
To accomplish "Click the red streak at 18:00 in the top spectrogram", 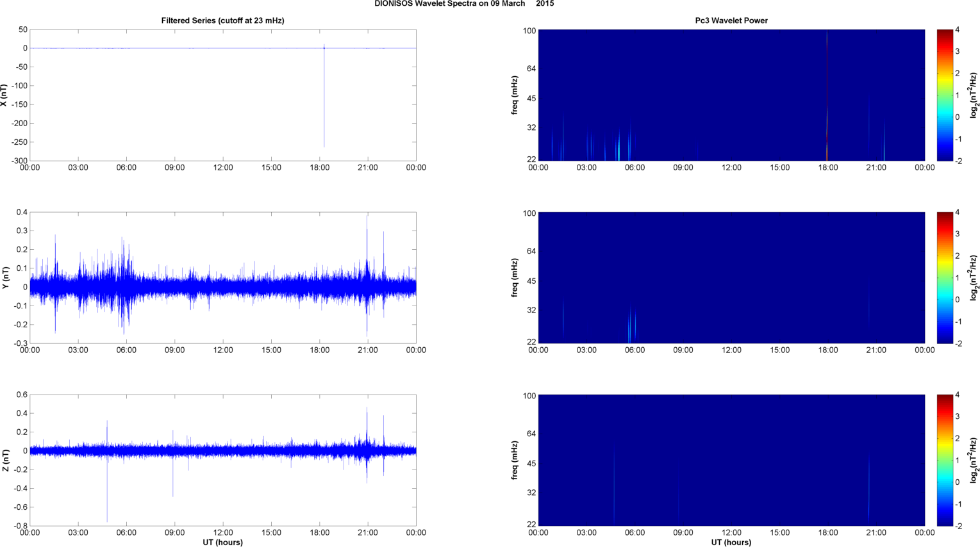I will tap(827, 95).
